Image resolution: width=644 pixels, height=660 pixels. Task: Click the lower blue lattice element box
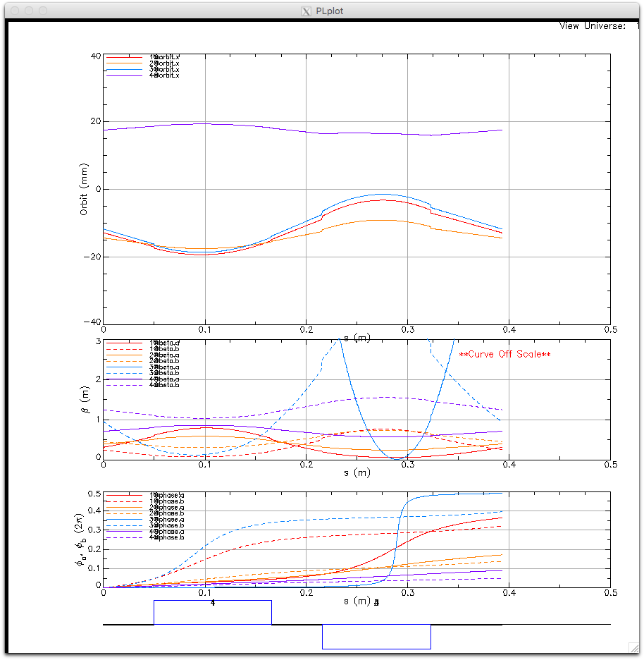point(376,637)
